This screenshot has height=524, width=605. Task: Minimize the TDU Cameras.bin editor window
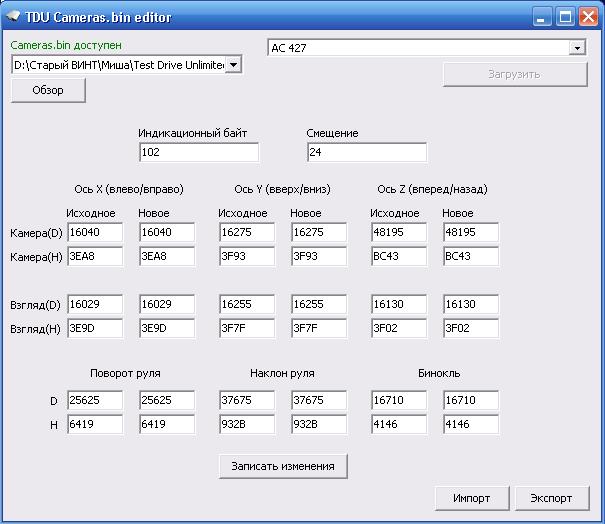coord(543,17)
